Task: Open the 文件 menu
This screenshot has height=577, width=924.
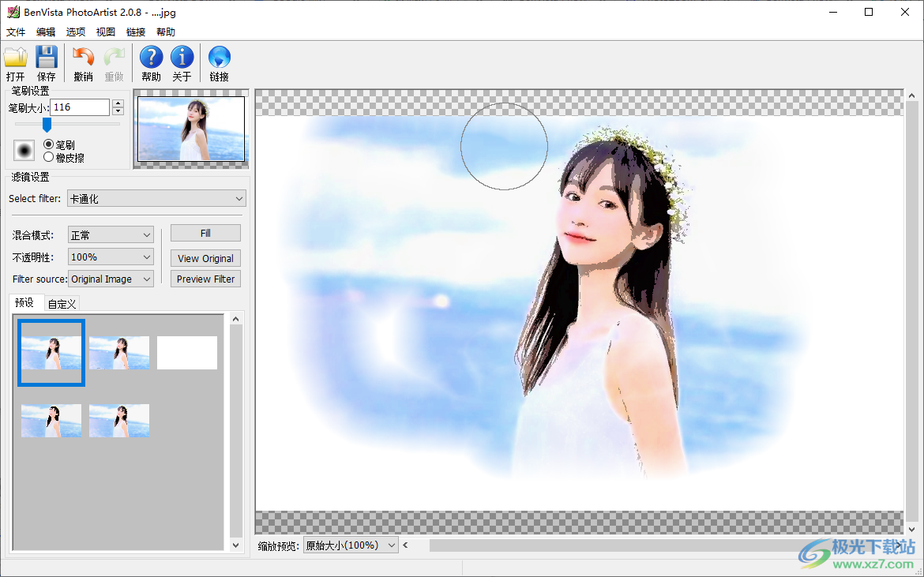Action: tap(16, 32)
